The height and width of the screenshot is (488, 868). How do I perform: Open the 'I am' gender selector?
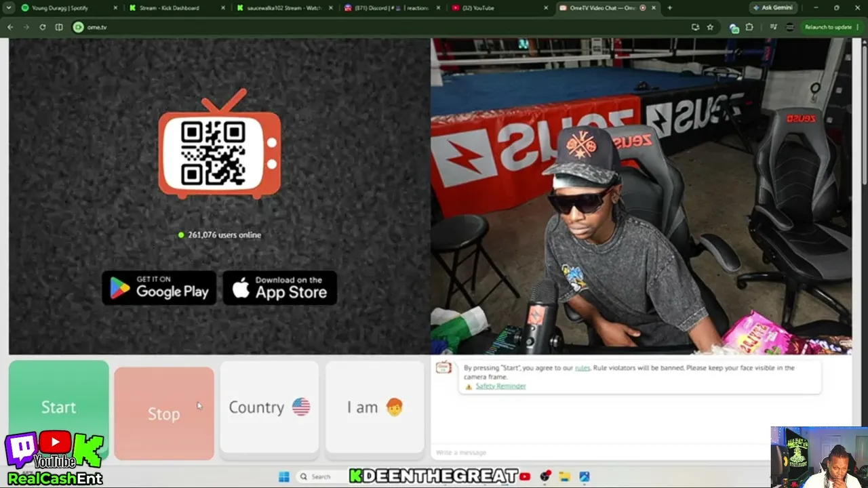point(374,407)
